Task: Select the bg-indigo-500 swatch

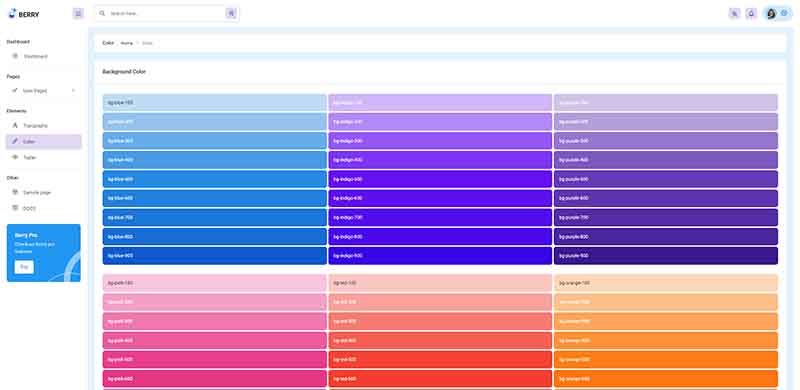Action: (440, 179)
